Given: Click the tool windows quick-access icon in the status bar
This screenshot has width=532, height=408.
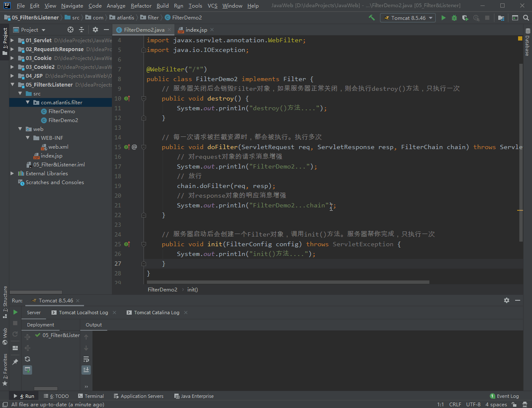Looking at the screenshot, I should point(5,404).
